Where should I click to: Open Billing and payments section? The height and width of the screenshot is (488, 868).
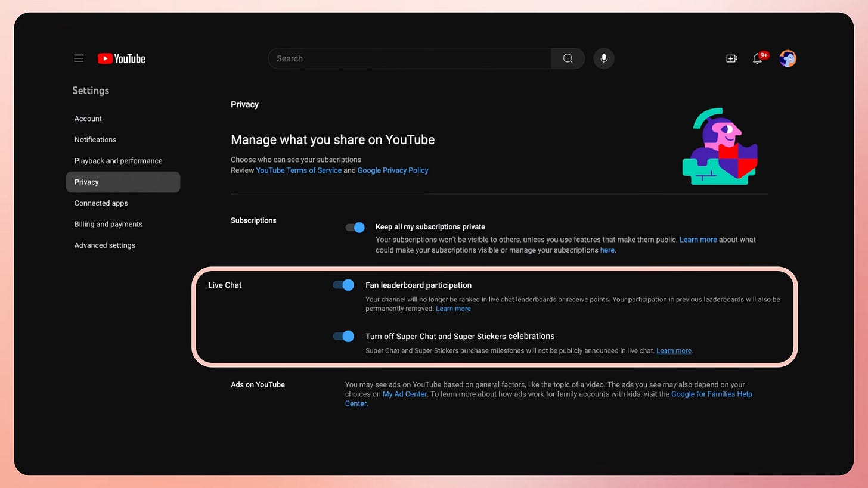tap(123, 224)
